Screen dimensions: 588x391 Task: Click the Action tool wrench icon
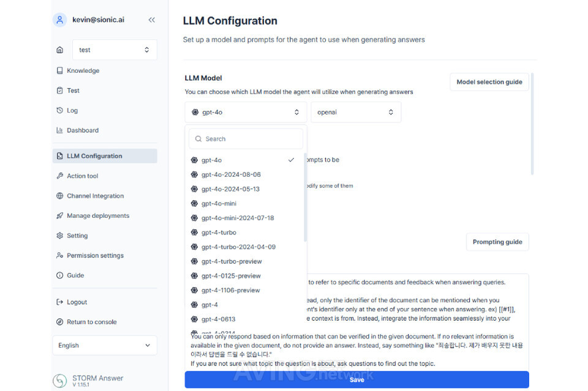59,176
